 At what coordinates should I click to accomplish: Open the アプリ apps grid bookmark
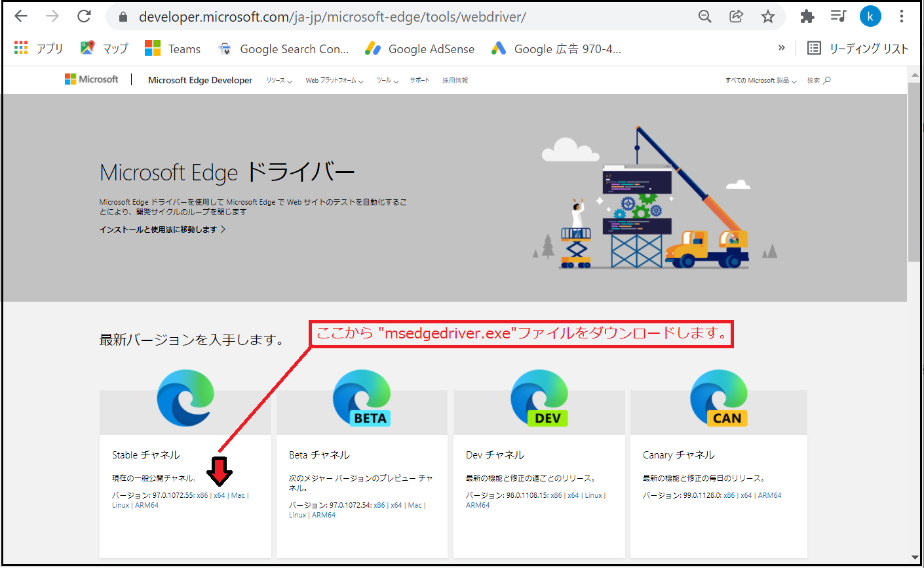39,49
